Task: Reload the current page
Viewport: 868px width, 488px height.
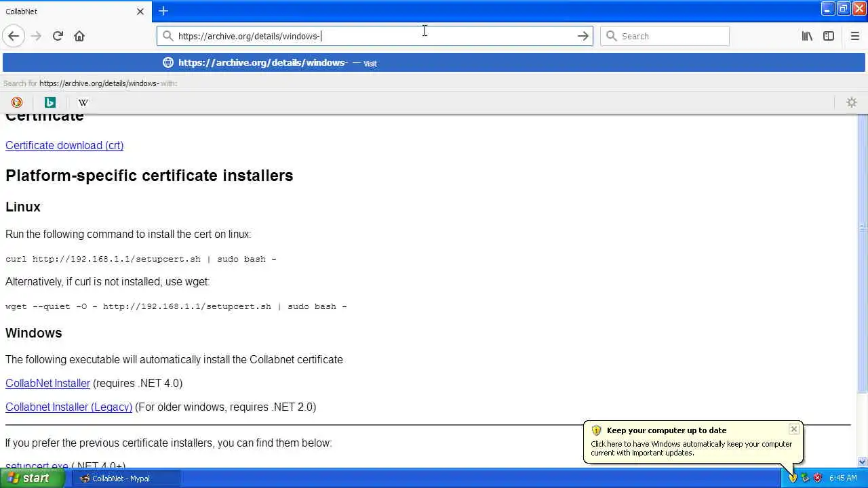Action: coord(58,36)
